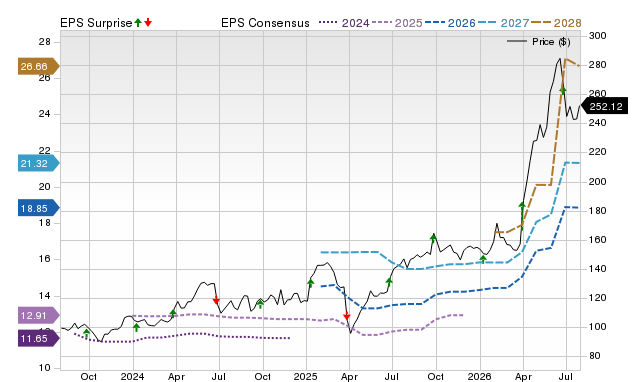Screen dimensions: 640x382
Task: Click the 2026 legend entry
Action: 450,23
